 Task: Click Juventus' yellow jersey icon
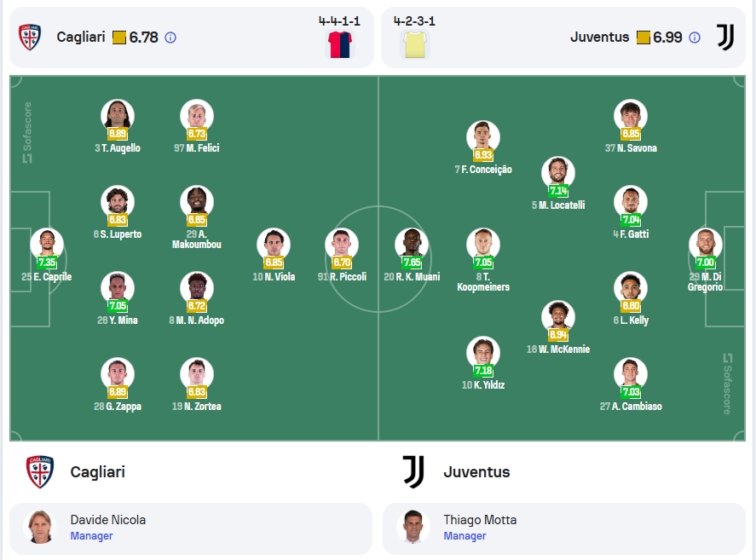tap(415, 44)
